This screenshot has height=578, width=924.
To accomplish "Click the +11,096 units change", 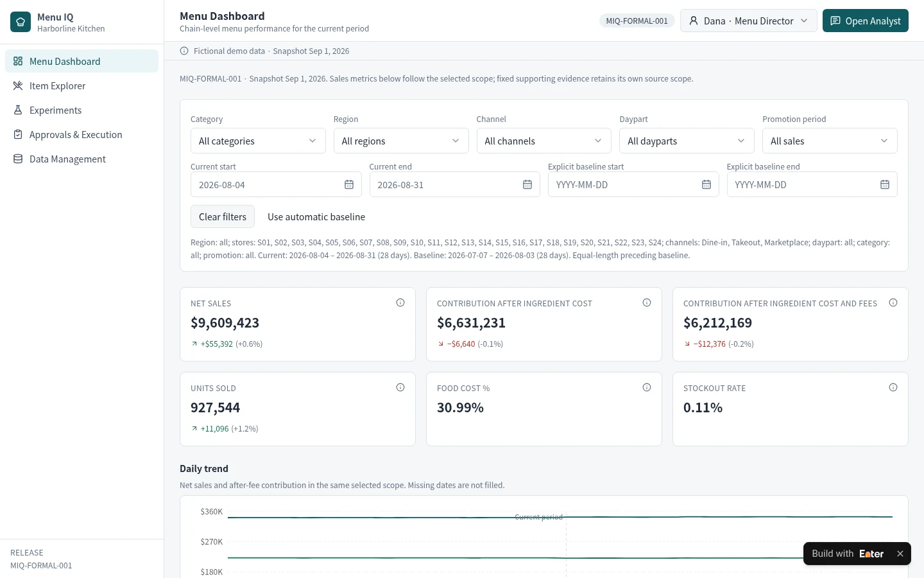I will click(x=214, y=429).
